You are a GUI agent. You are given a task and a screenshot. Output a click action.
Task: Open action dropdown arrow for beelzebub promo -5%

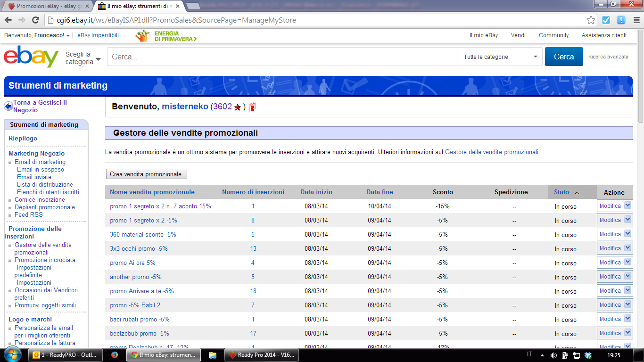pyautogui.click(x=627, y=333)
